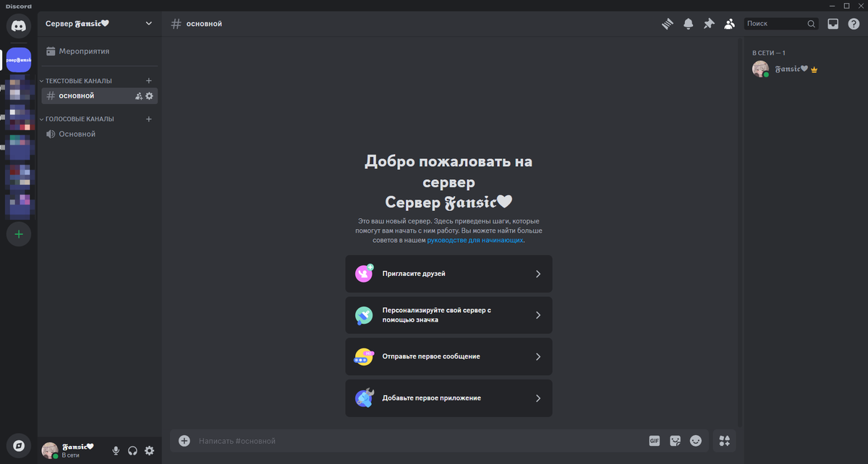This screenshot has height=464, width=868.
Task: Click arrow on Добавьте первое приложение card
Action: [538, 398]
